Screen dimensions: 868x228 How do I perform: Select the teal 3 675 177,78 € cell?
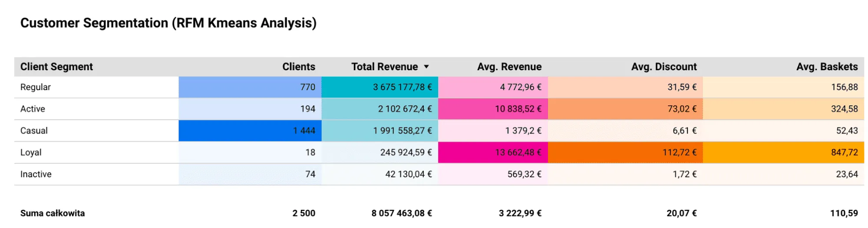380,87
